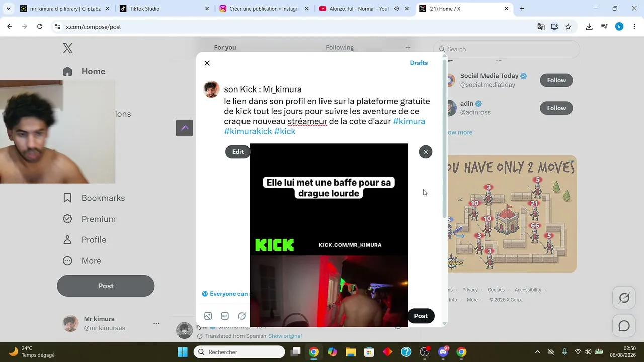
Task: Open the Bookmarks page
Action: click(x=94, y=198)
